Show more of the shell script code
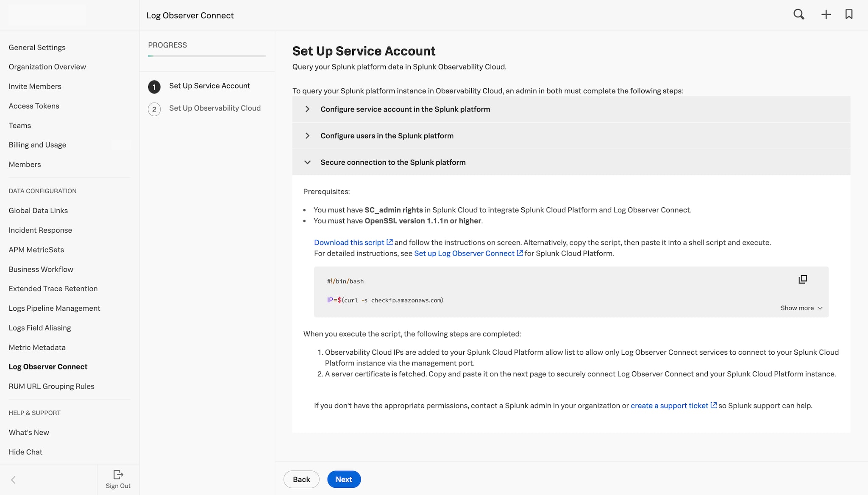 (800, 308)
